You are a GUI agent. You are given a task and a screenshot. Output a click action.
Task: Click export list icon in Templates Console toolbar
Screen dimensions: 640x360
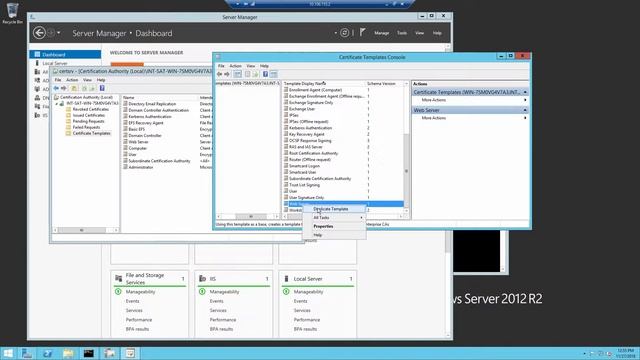(256, 74)
